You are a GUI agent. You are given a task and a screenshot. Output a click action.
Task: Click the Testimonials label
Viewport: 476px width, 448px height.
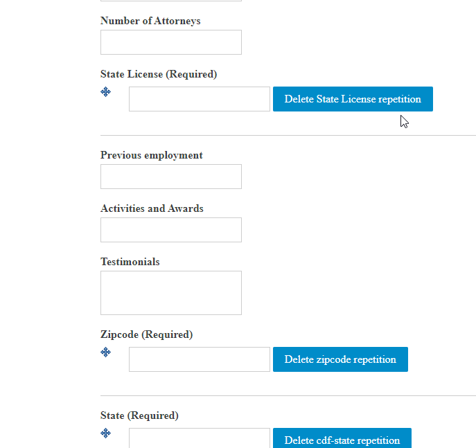[x=130, y=262]
